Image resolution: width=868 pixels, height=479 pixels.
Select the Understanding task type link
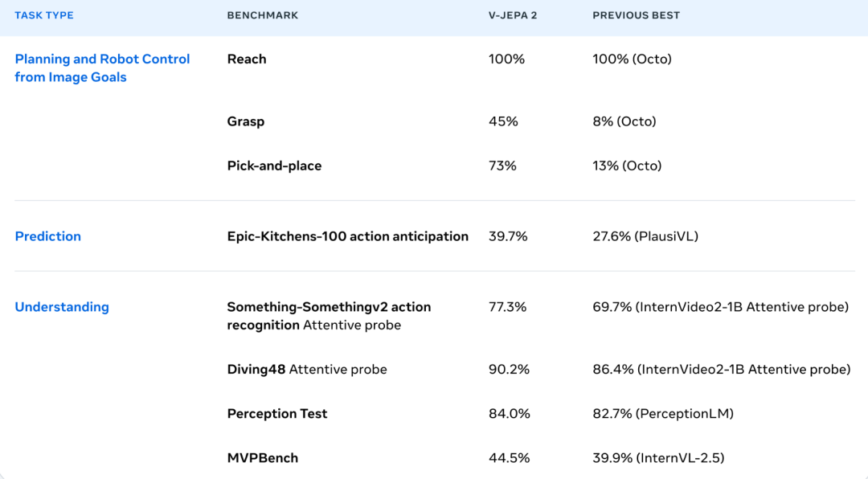[x=62, y=307]
